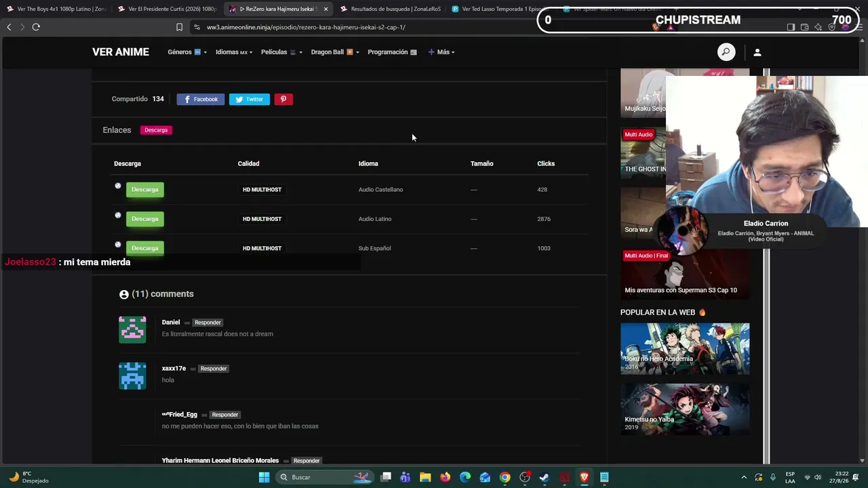The image size is (868, 488).
Task: Share the episode on Facebook
Action: pyautogui.click(x=201, y=100)
